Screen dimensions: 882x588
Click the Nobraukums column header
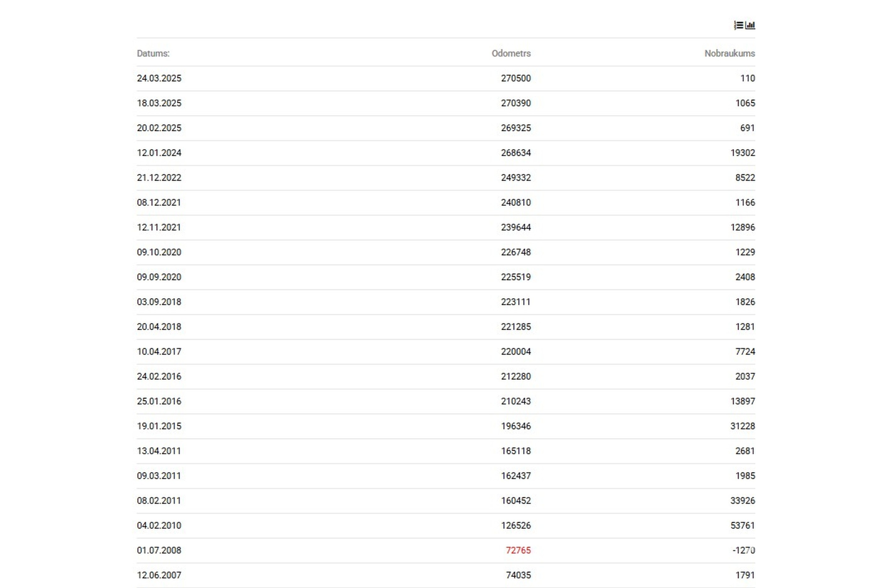(729, 53)
